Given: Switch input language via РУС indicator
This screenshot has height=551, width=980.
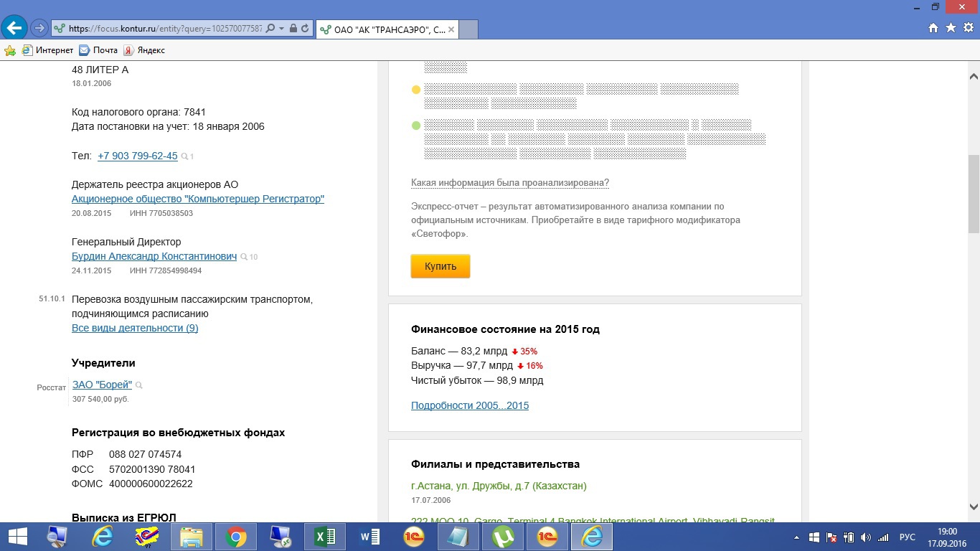Looking at the screenshot, I should point(908,537).
